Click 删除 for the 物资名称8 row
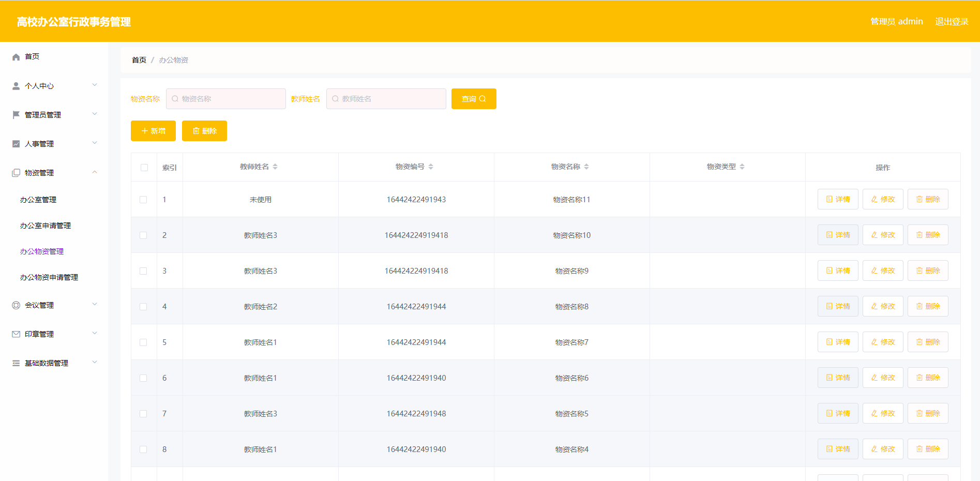The height and width of the screenshot is (481, 980). tap(928, 306)
